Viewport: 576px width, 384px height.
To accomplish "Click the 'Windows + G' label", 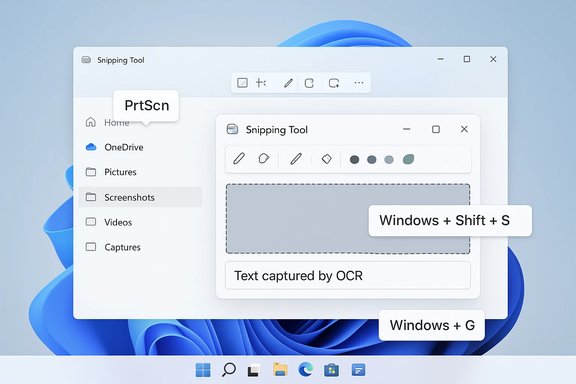I will [x=432, y=325].
